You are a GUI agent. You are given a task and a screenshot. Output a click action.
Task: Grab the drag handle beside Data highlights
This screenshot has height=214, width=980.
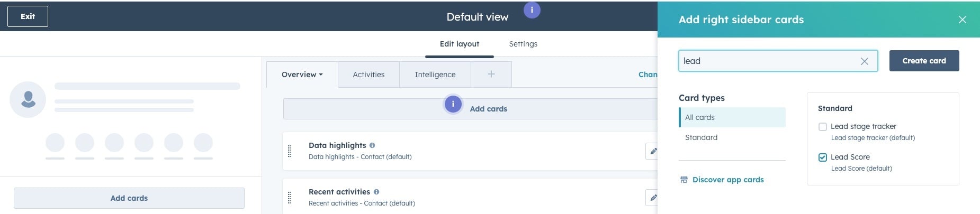pos(289,151)
